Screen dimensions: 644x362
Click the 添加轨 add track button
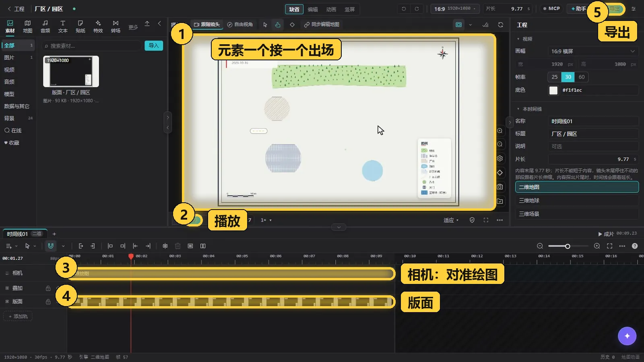tap(18, 316)
